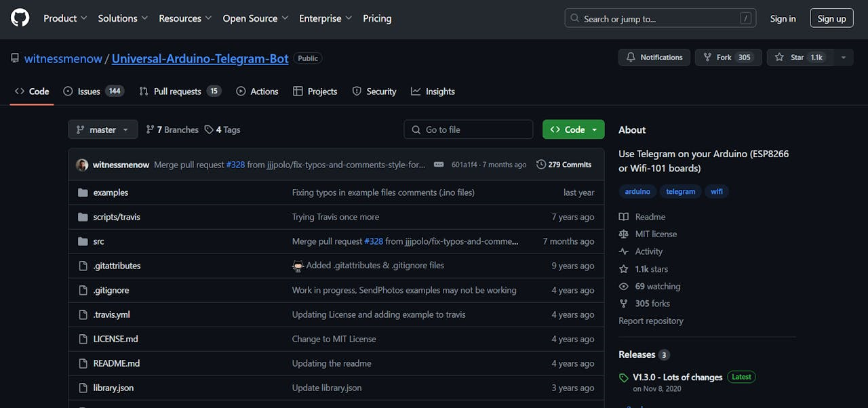
Task: Click the witnessmenow avatar in commit bar
Action: coord(82,165)
